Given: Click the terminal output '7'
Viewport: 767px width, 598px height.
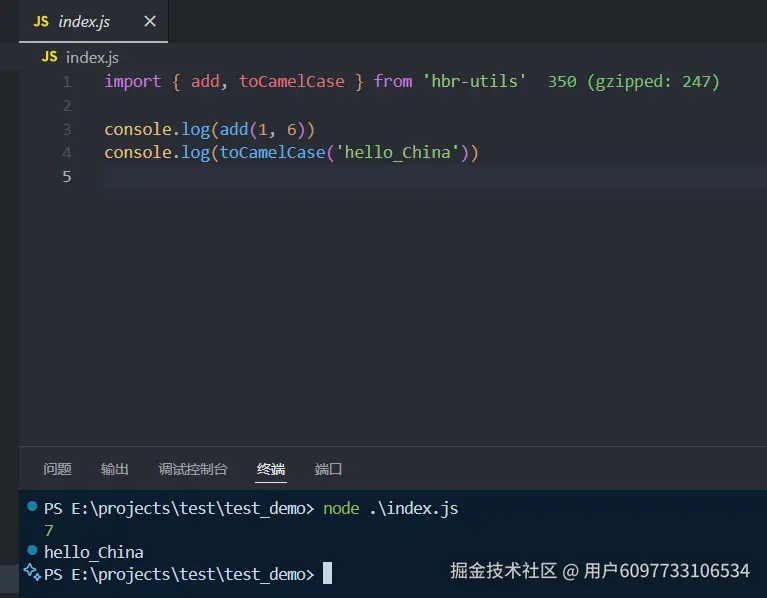Looking at the screenshot, I should 49,531.
